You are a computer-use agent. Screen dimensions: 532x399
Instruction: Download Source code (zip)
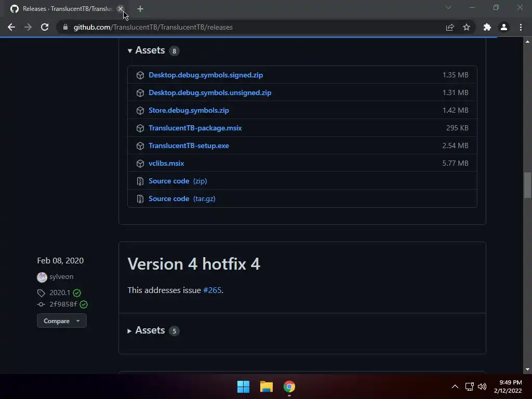pyautogui.click(x=178, y=181)
